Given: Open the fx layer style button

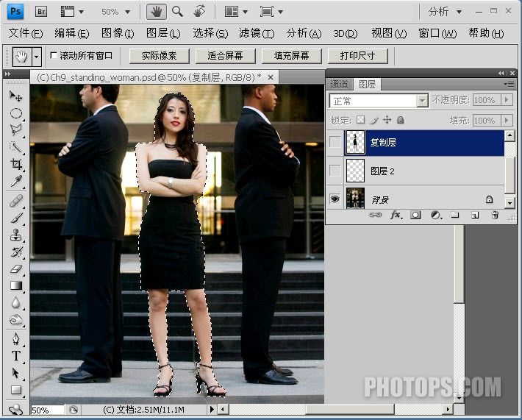Looking at the screenshot, I should click(x=396, y=215).
